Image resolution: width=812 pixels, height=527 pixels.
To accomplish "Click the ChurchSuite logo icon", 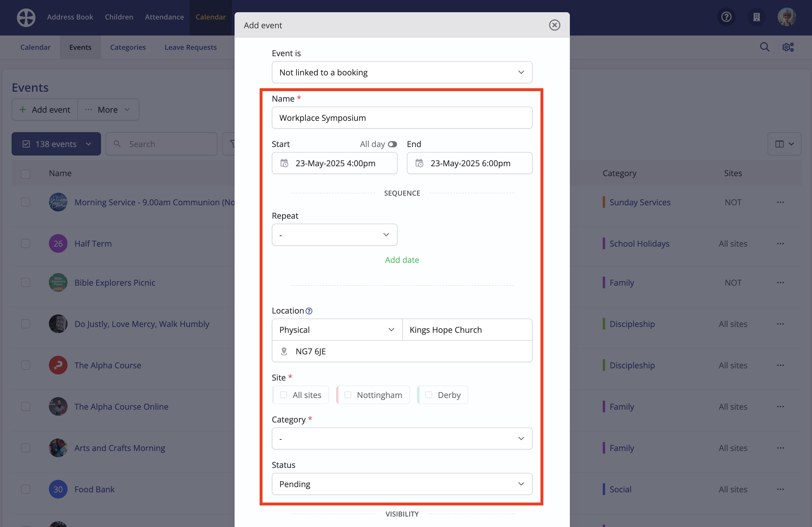I will (x=26, y=17).
